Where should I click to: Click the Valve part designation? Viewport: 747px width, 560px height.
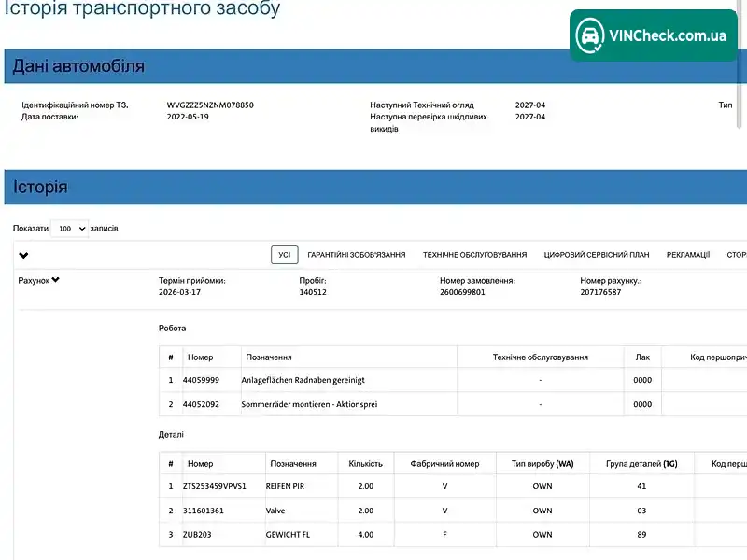pyautogui.click(x=275, y=511)
